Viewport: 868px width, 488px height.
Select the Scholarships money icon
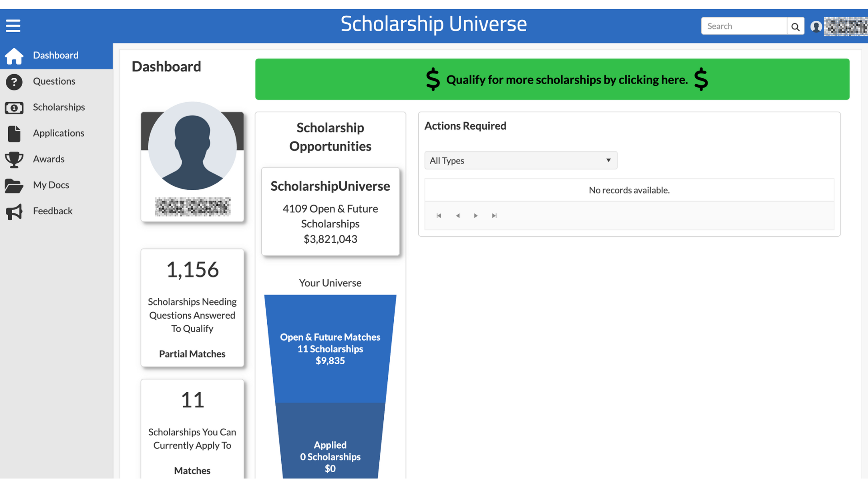(x=14, y=108)
